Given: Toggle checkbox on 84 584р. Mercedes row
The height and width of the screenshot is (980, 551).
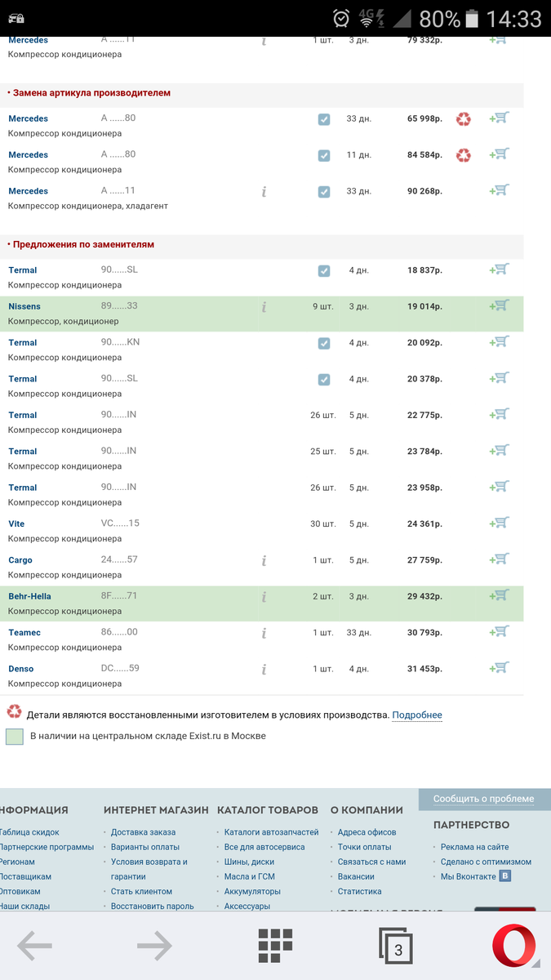Looking at the screenshot, I should tap(324, 155).
